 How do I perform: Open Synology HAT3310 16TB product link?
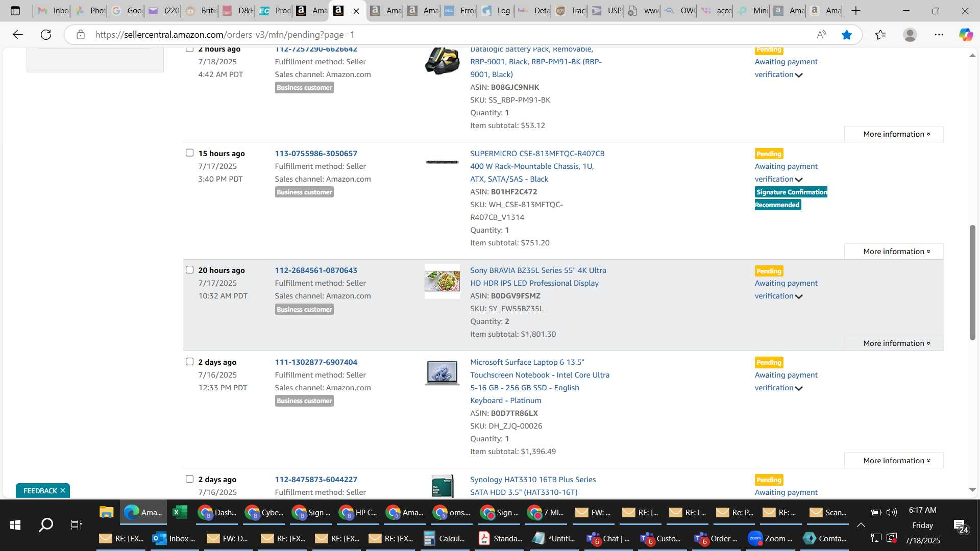click(533, 486)
